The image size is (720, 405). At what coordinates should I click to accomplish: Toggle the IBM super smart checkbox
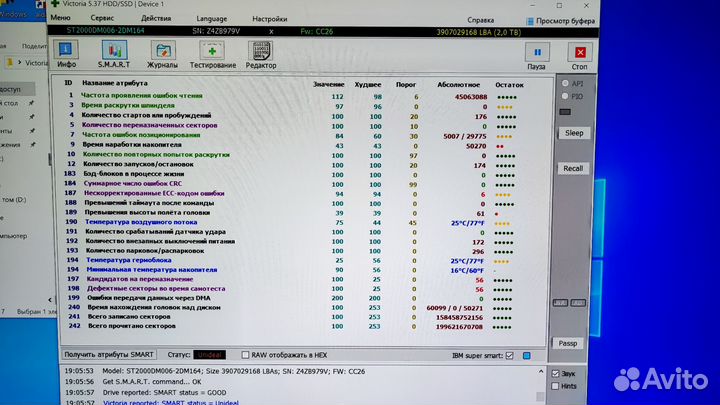[510, 355]
